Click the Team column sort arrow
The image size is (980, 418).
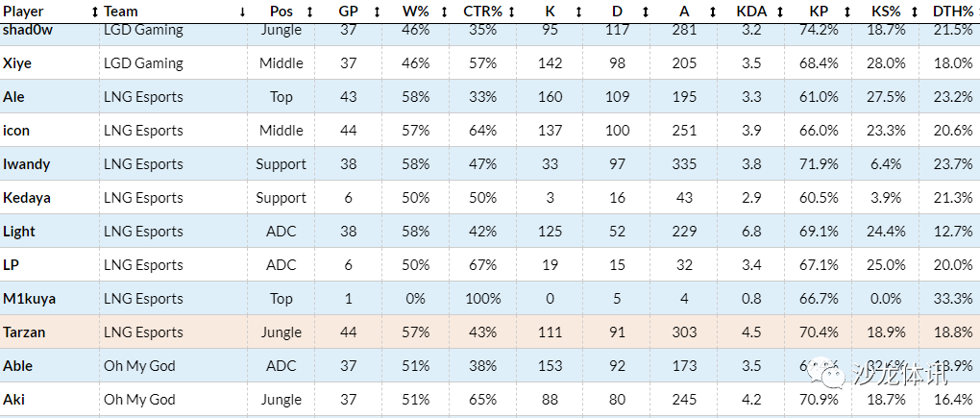[x=242, y=12]
